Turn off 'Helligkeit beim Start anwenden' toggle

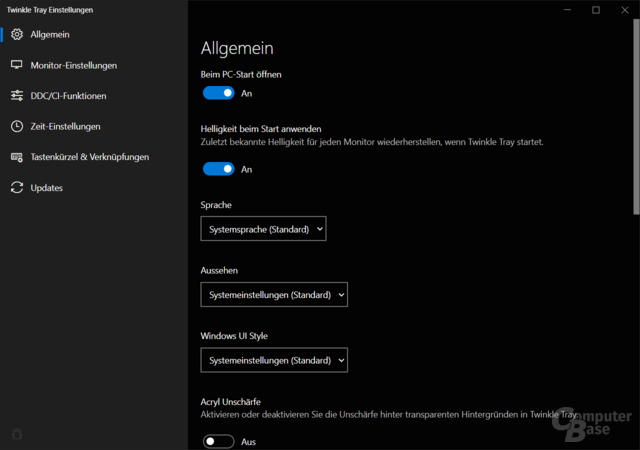(x=218, y=169)
